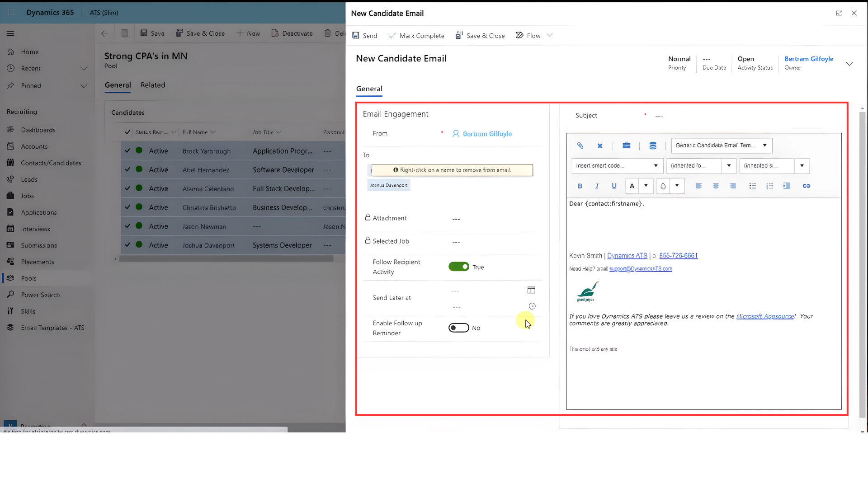
Task: Open the Insert smart code dropdown
Action: (x=618, y=166)
